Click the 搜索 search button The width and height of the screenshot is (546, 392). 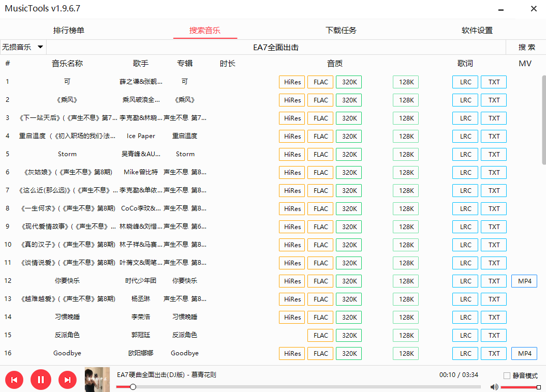click(526, 47)
